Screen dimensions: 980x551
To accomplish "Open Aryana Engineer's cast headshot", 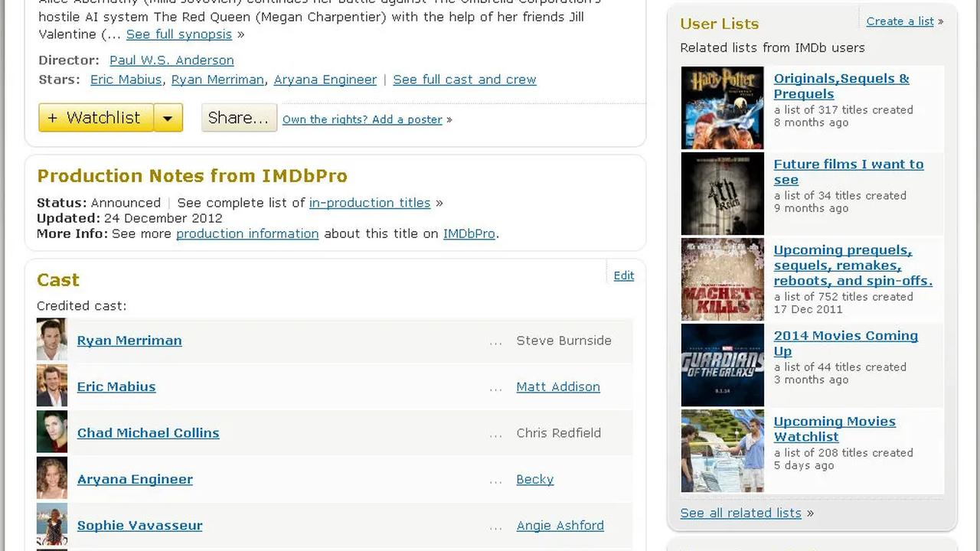I will (52, 479).
